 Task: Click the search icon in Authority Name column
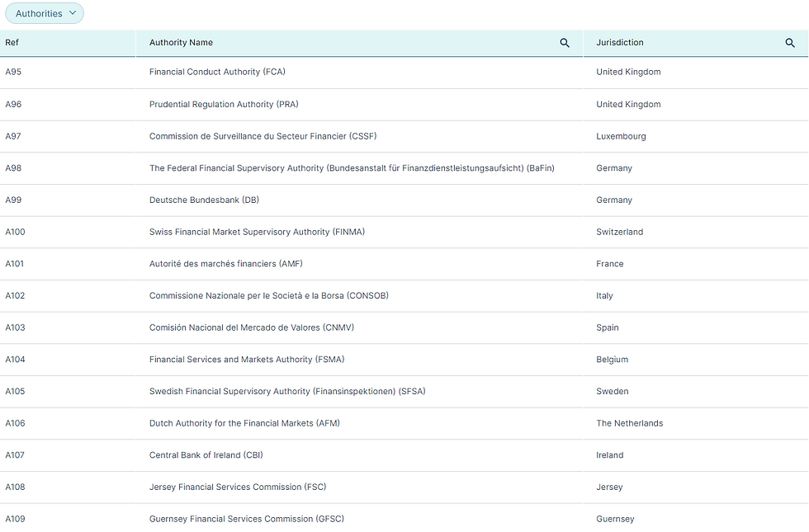point(565,43)
